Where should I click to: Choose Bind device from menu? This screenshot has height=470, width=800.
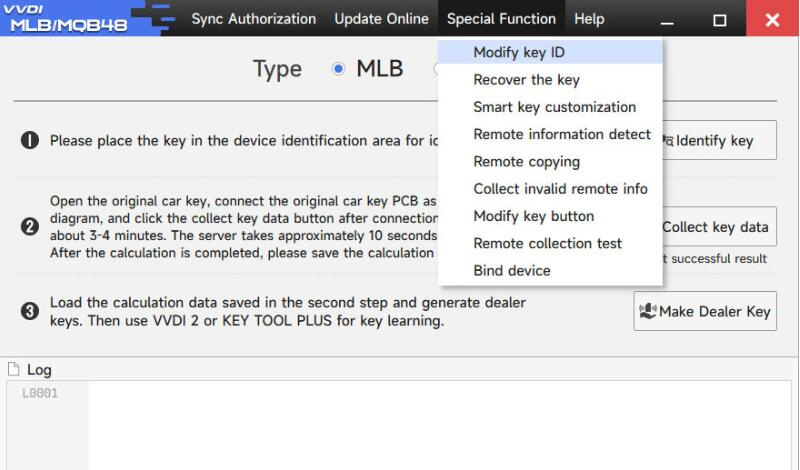(511, 271)
